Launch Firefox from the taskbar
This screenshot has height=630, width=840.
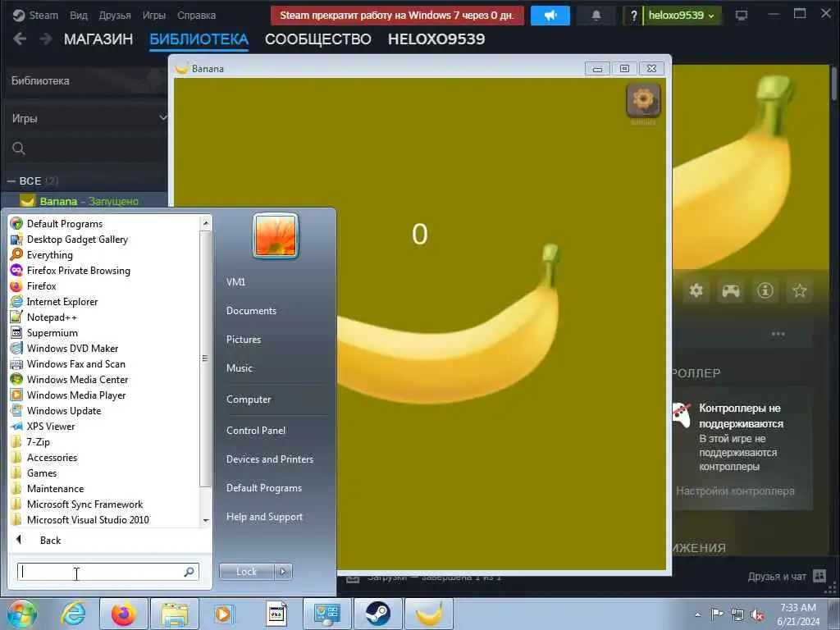[124, 614]
